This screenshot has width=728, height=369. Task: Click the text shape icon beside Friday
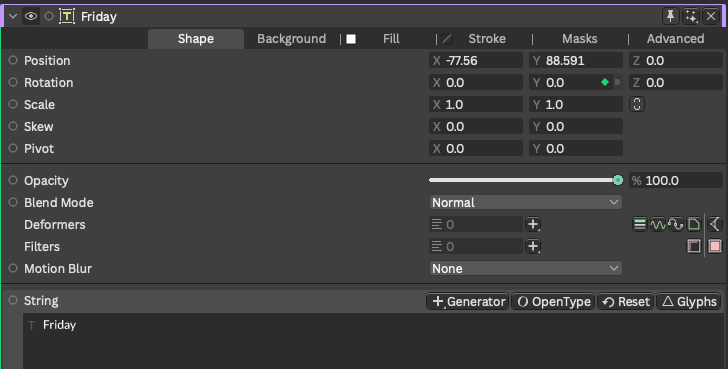(x=67, y=17)
